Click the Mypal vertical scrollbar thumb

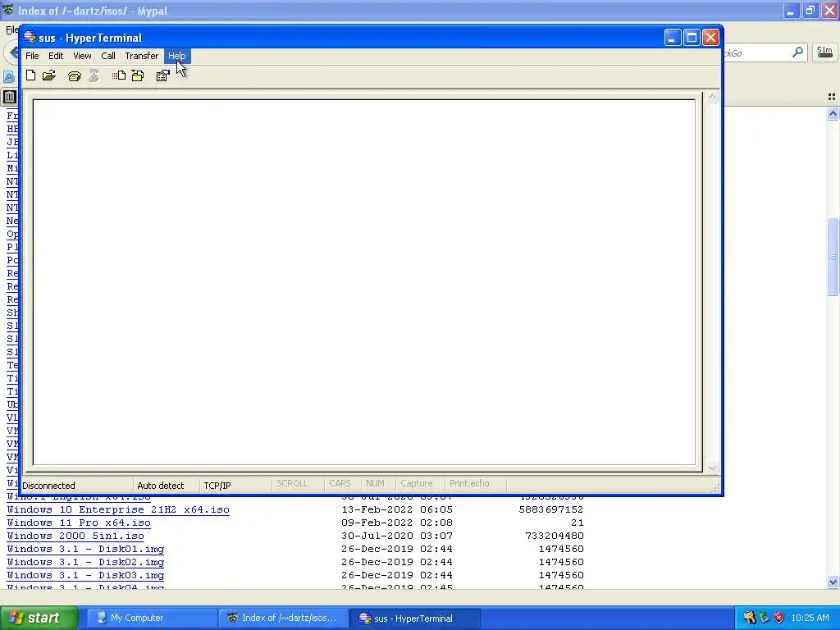tap(833, 257)
